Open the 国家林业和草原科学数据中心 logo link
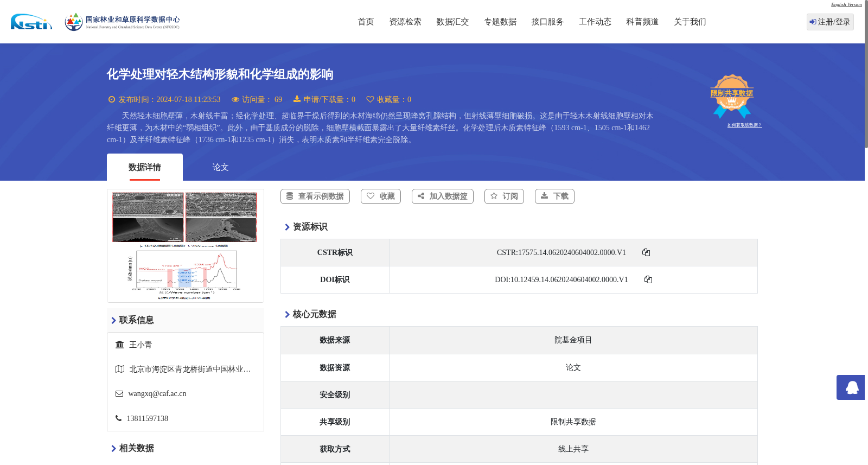 click(x=122, y=22)
